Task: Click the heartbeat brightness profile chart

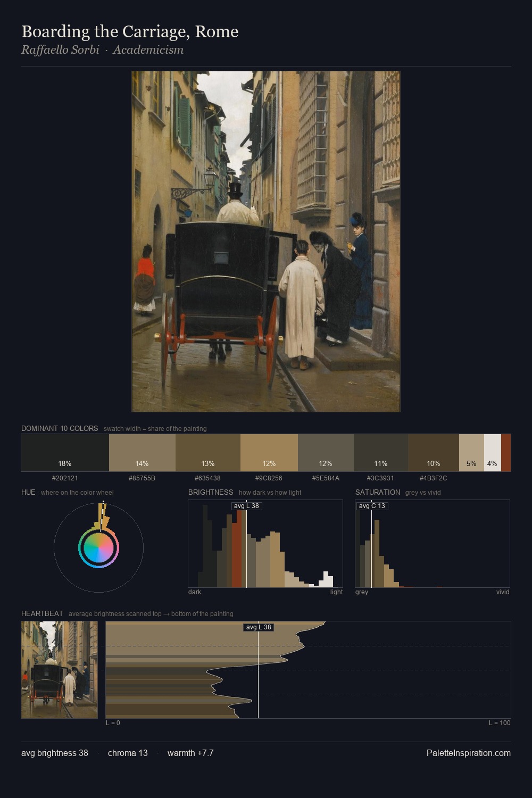Action: coord(308,670)
